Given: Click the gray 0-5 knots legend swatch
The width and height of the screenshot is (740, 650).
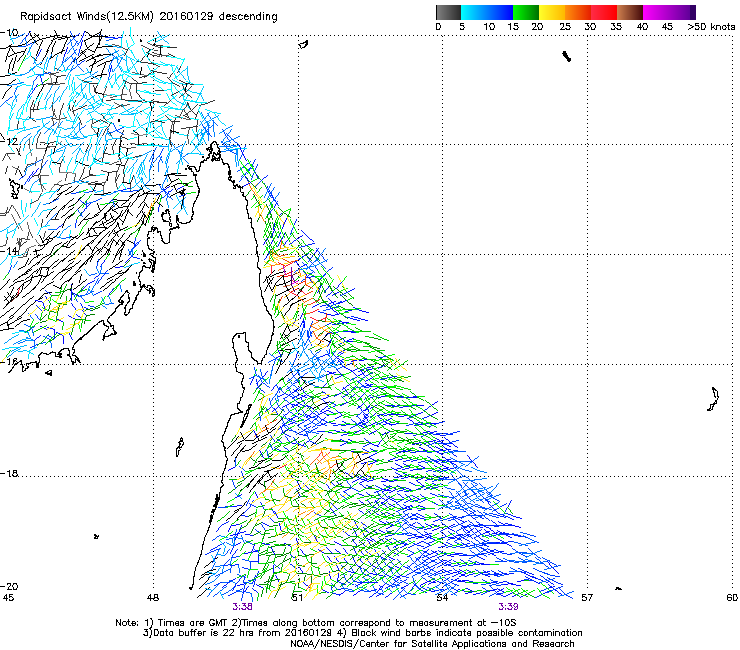Looking at the screenshot, I should (448, 12).
